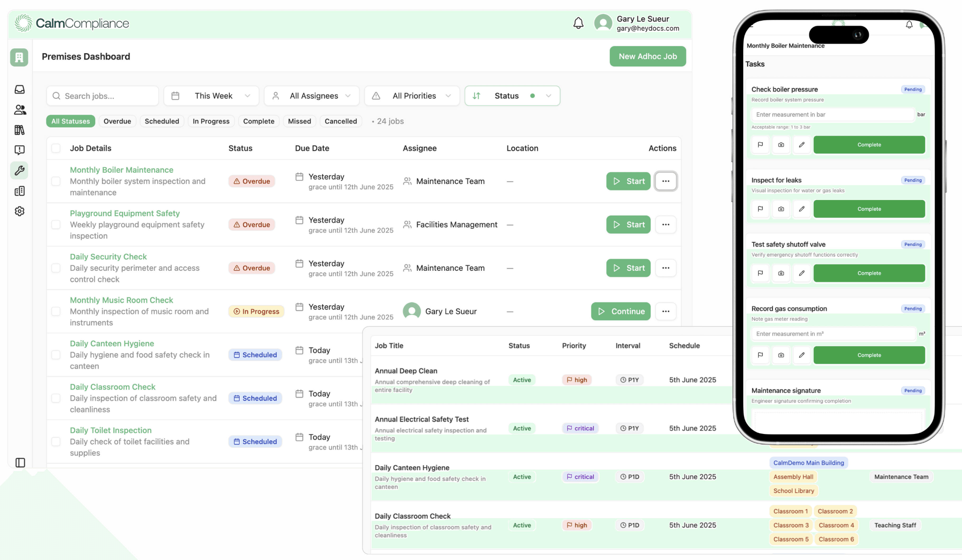The image size is (962, 560).
Task: Check the Monthly Boiler Maintenance row checkbox
Action: click(56, 181)
